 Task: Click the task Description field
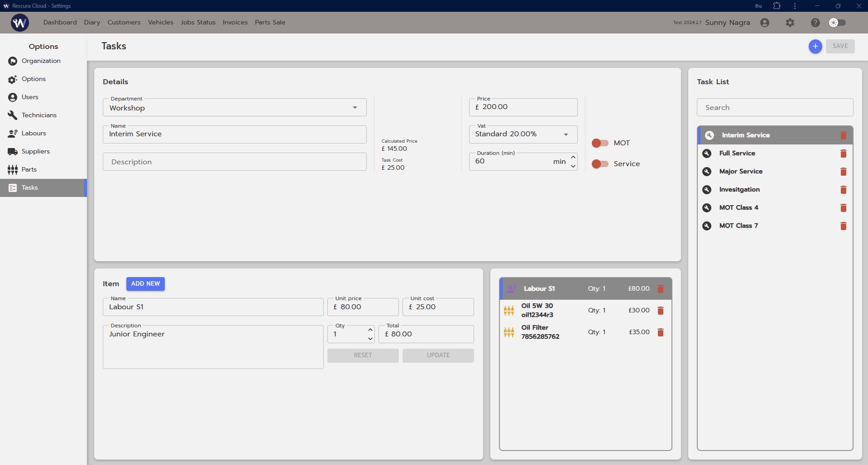click(235, 162)
